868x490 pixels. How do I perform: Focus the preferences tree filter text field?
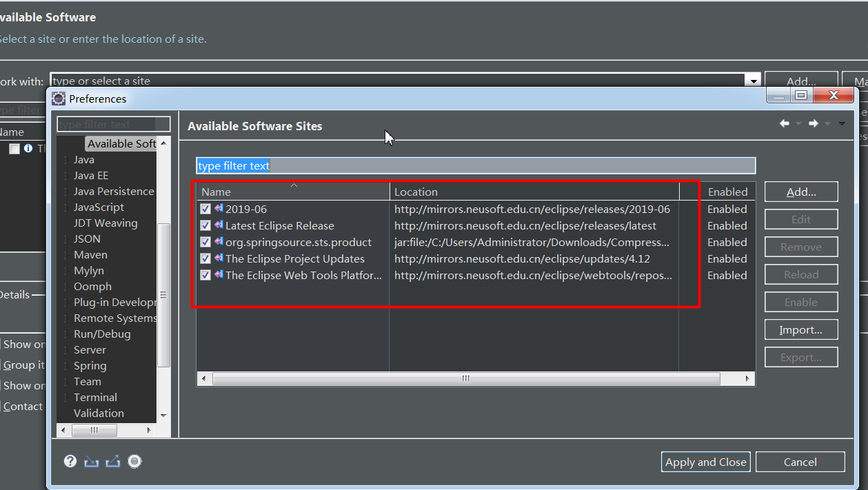tap(114, 124)
